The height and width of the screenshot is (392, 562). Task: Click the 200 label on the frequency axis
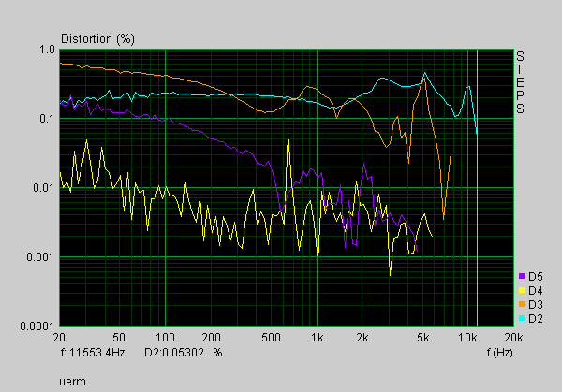pos(211,338)
